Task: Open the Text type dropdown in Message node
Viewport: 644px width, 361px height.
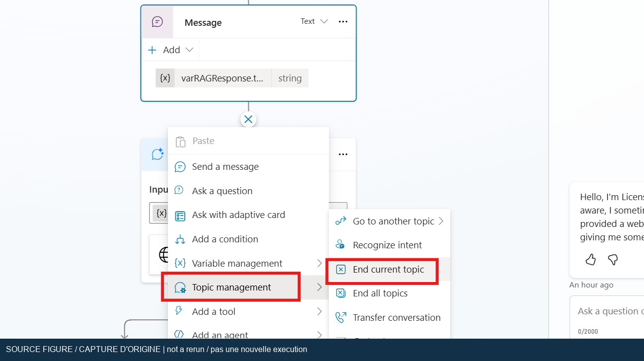Action: click(314, 21)
